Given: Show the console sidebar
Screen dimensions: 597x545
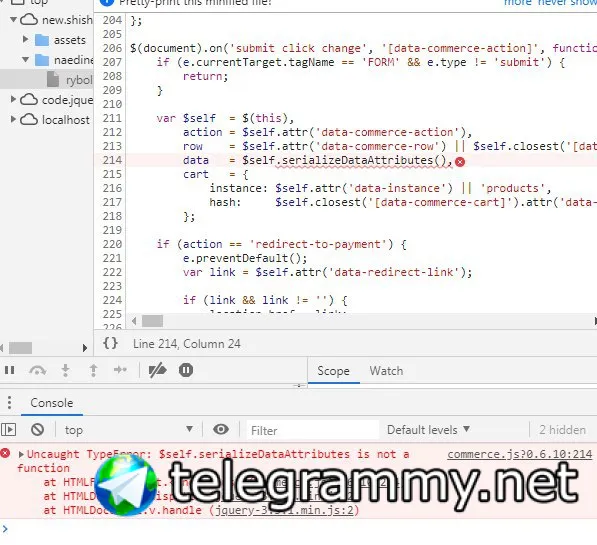Looking at the screenshot, I should pos(8,430).
